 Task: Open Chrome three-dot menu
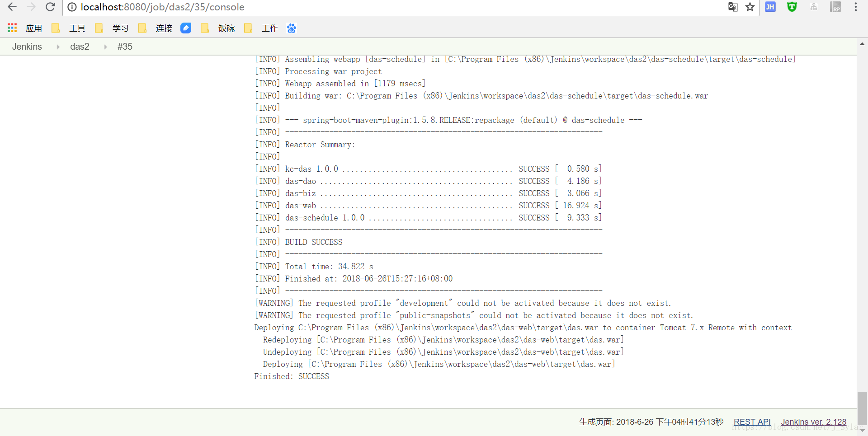(856, 7)
